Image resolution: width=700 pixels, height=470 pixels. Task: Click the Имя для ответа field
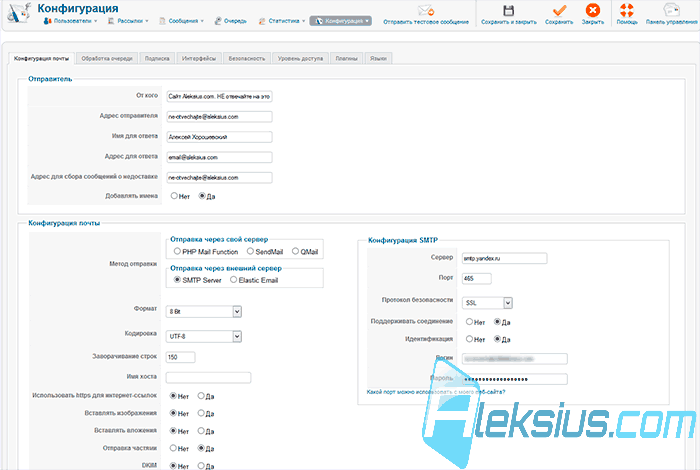coord(219,137)
